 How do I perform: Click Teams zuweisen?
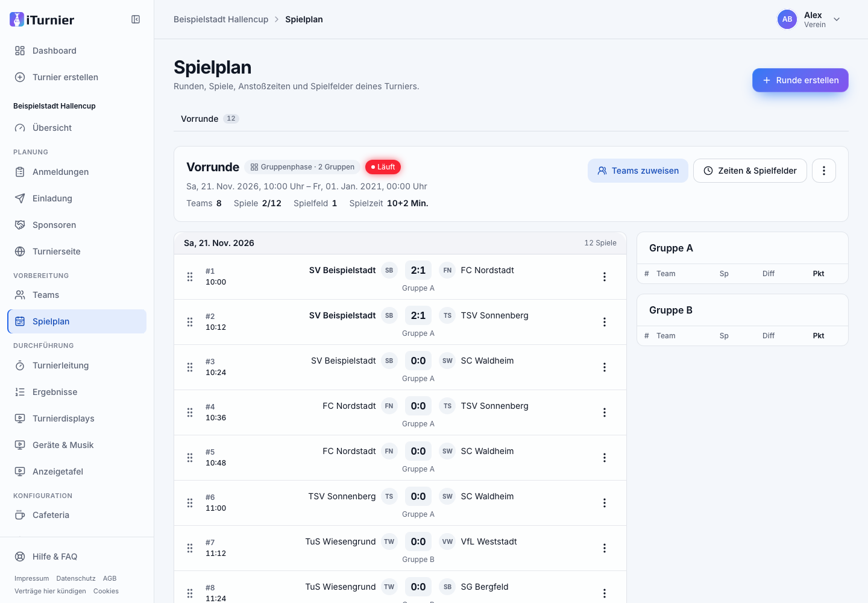[x=638, y=171]
